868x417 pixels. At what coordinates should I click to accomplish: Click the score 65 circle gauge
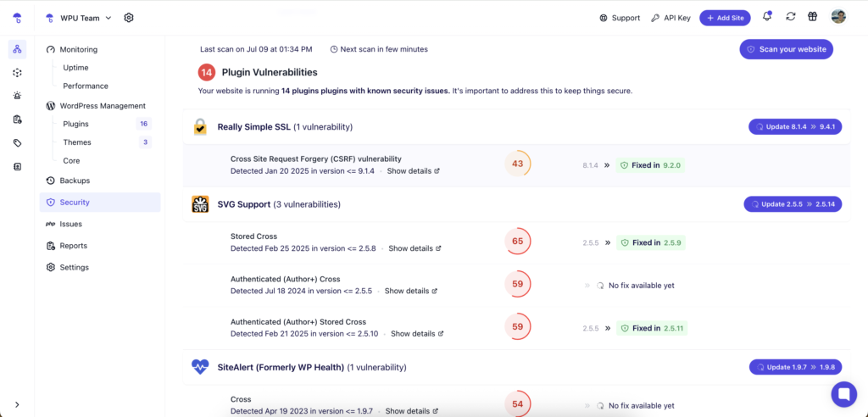pos(518,242)
